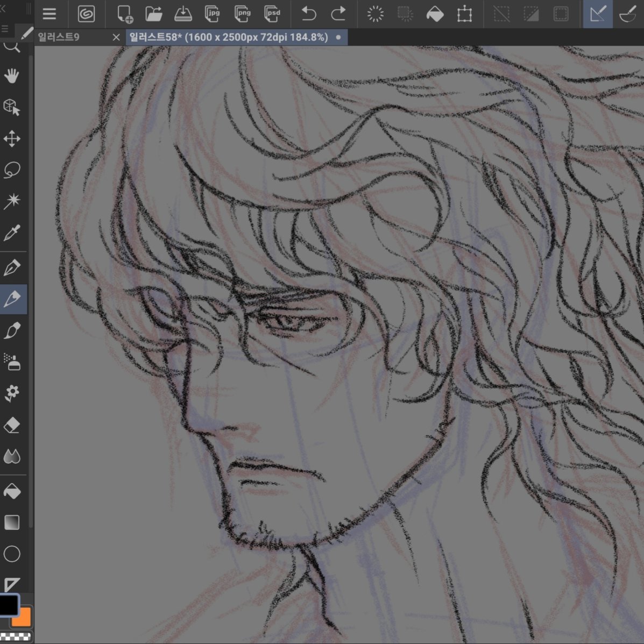Create a new canvas file
The height and width of the screenshot is (644, 644).
coord(125,14)
